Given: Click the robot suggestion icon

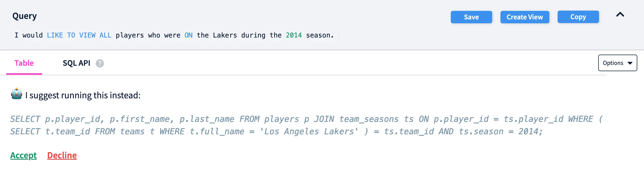Looking at the screenshot, I should coord(17,94).
